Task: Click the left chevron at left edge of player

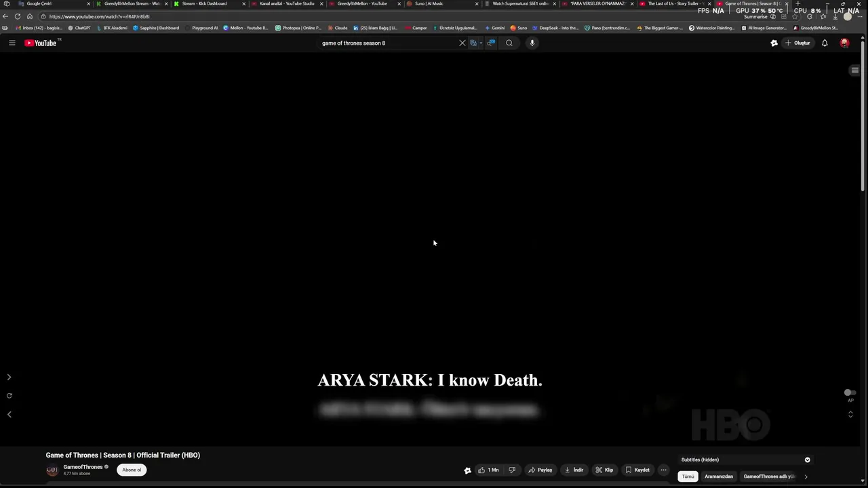Action: pyautogui.click(x=9, y=414)
